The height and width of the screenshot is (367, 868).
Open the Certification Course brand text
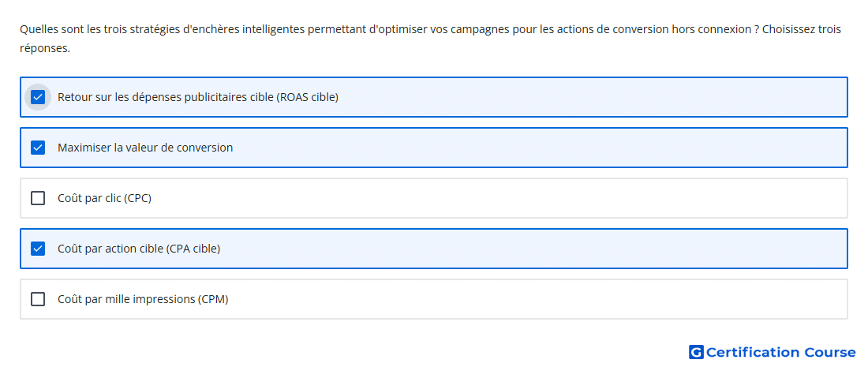pos(781,352)
